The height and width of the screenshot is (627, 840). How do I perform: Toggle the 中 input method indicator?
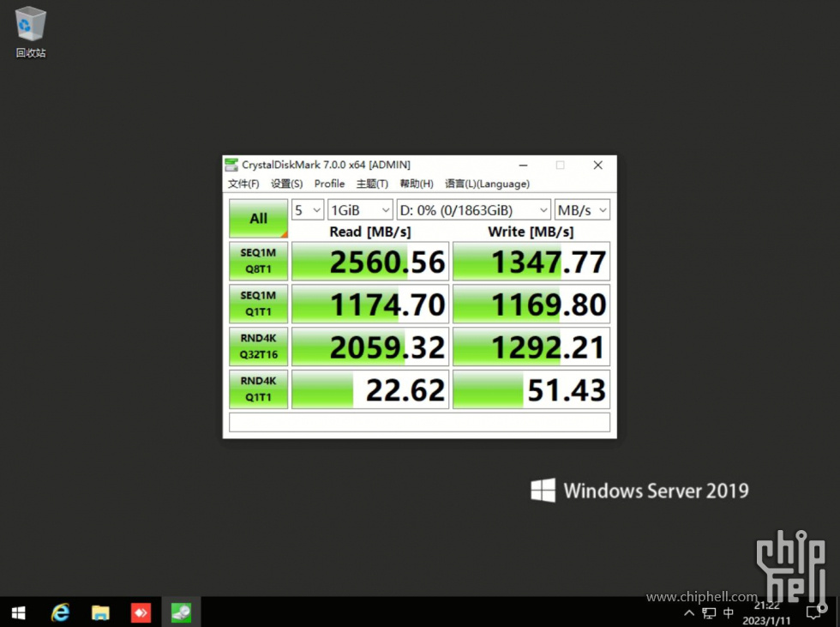click(x=729, y=612)
